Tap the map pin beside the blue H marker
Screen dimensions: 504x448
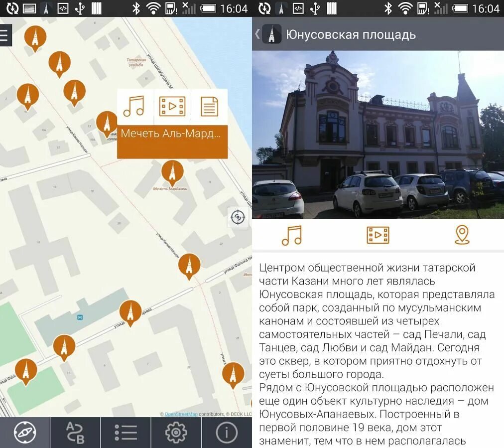[x=130, y=313]
